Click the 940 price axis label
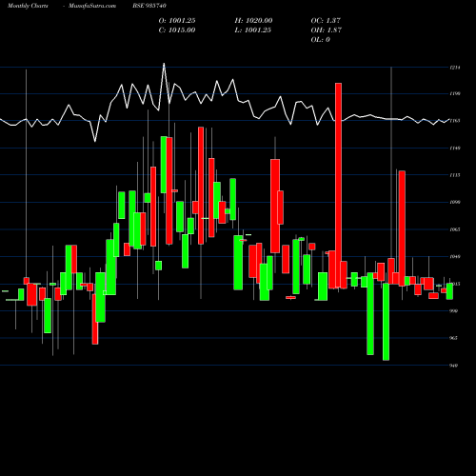The height and width of the screenshot is (476, 476). coord(454,366)
